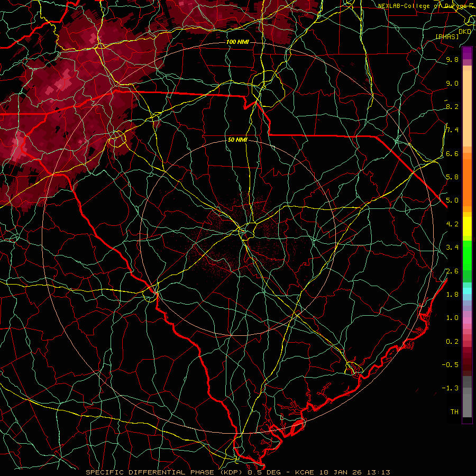Click the cyan segment of the color scale
Screen dimensions: 476x476
pos(467,291)
